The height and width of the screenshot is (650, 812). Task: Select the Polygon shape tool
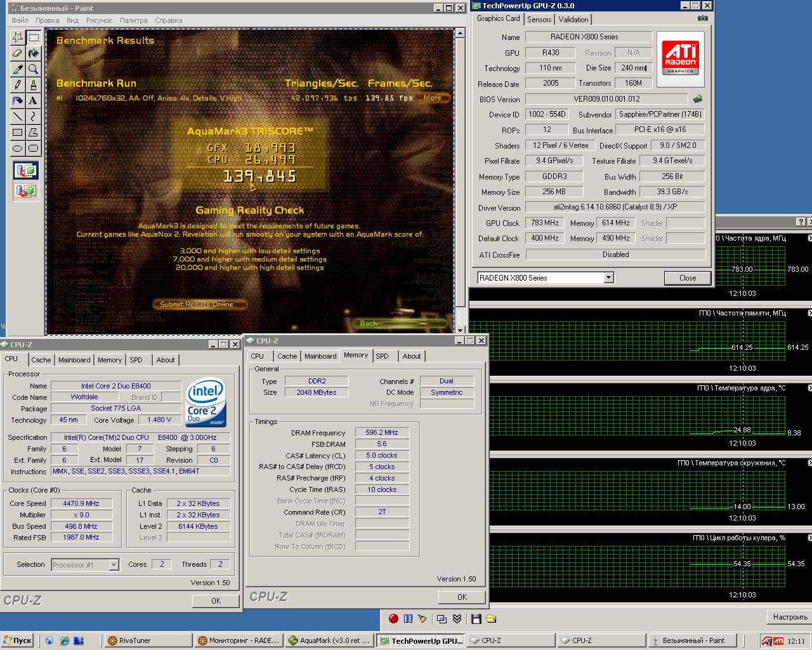point(33,132)
